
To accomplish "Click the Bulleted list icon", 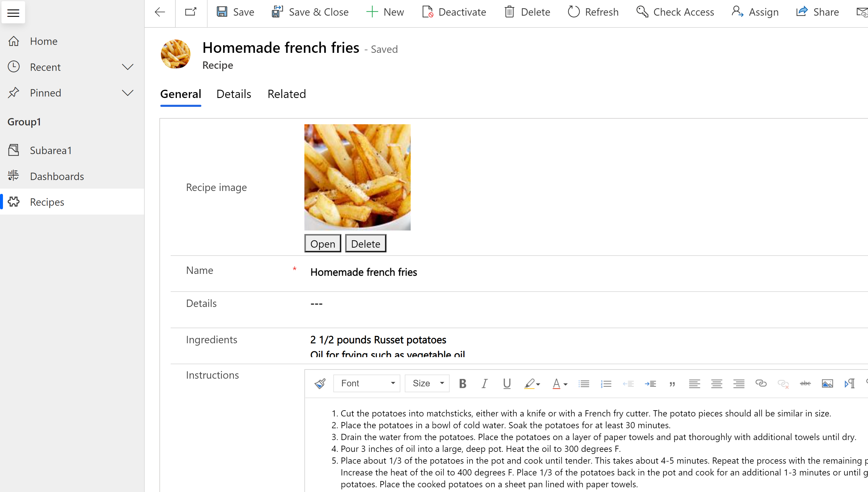I will pyautogui.click(x=584, y=383).
